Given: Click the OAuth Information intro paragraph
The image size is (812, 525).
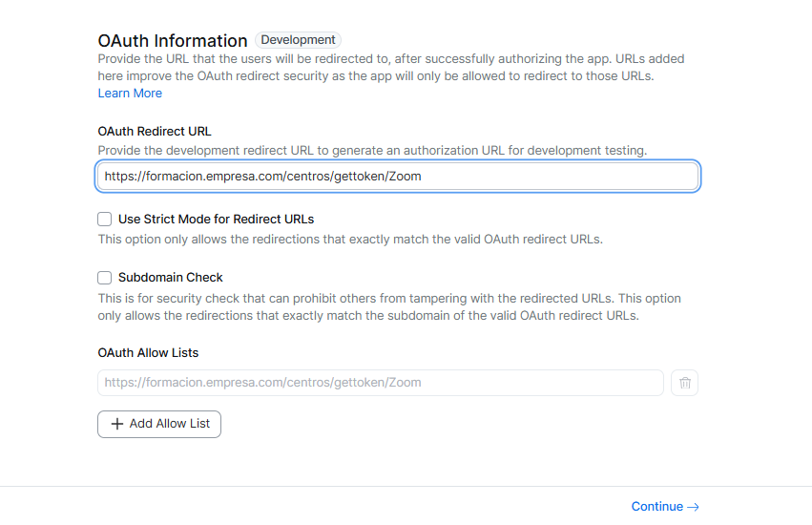Looking at the screenshot, I should click(390, 68).
